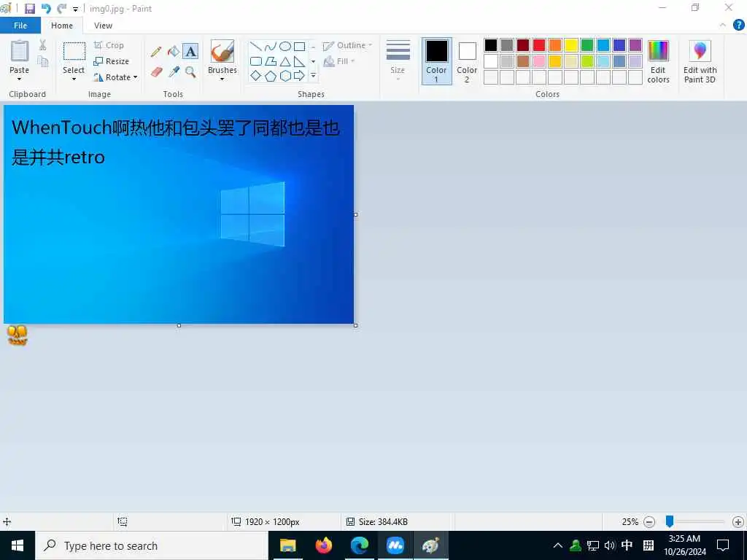This screenshot has height=560, width=747.
Task: Open File Explorer from taskbar
Action: click(x=287, y=545)
